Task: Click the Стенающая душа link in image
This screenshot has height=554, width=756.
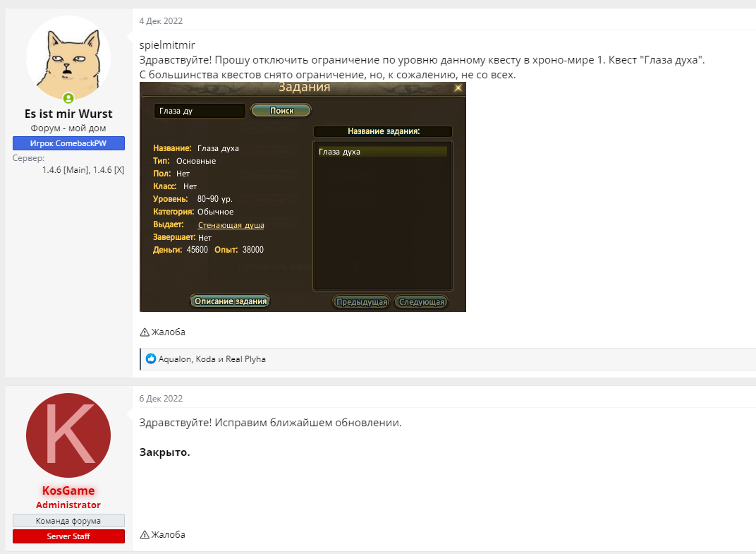Action: click(x=231, y=225)
